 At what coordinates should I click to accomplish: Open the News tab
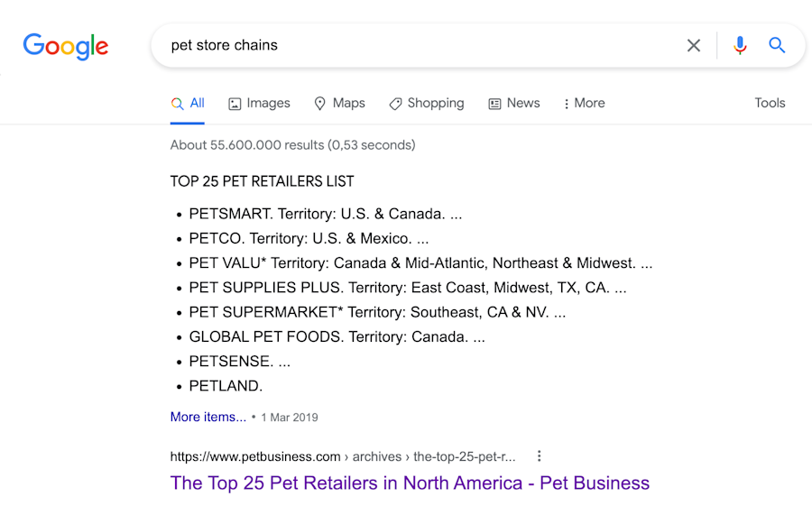coord(522,103)
